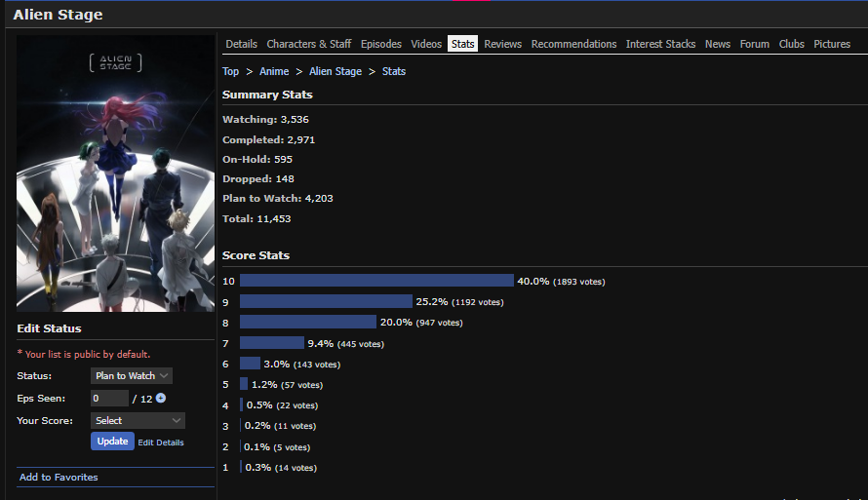This screenshot has height=500, width=868.
Task: Click the Eps Seen input field
Action: tap(109, 398)
